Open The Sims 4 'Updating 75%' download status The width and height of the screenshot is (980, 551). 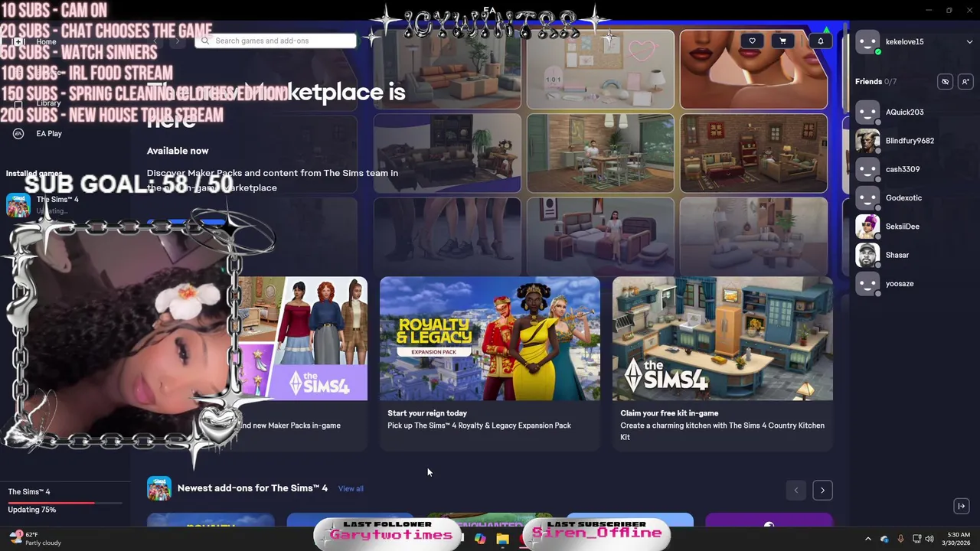pyautogui.click(x=32, y=510)
